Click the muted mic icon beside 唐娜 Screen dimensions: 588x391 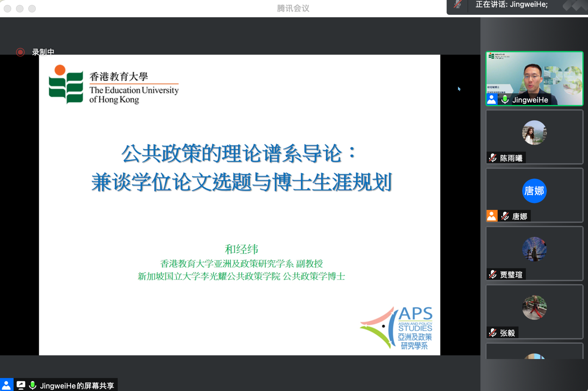click(x=505, y=216)
